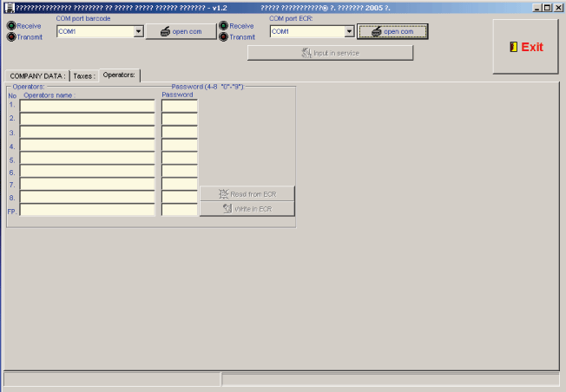
Task: Exit the application with the Exit button
Action: click(525, 47)
